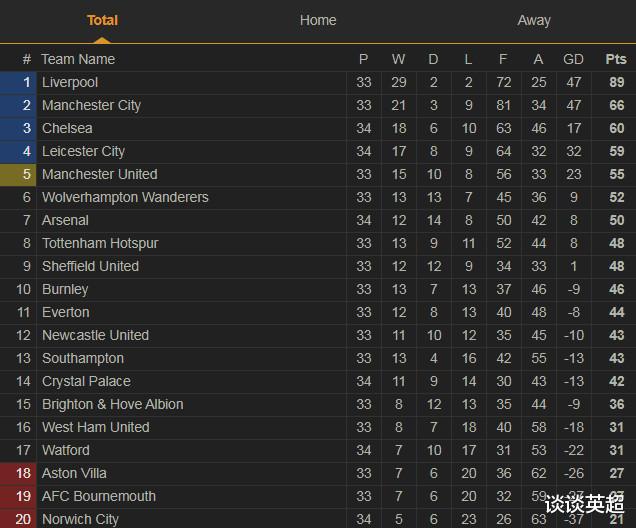Click the red position 18 badge
The width and height of the screenshot is (636, 528).
coord(18,473)
